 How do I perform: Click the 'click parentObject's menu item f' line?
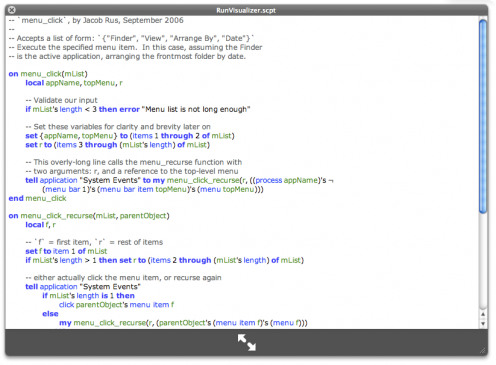(117, 305)
